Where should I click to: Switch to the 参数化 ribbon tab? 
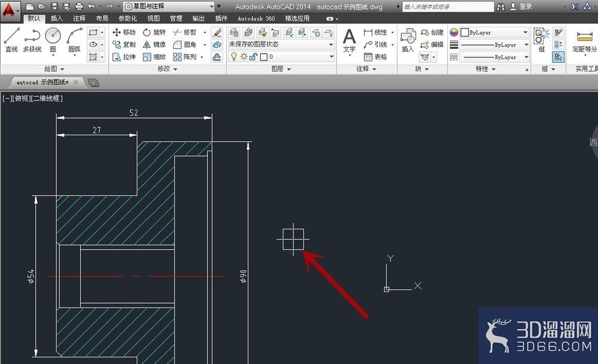(x=127, y=19)
